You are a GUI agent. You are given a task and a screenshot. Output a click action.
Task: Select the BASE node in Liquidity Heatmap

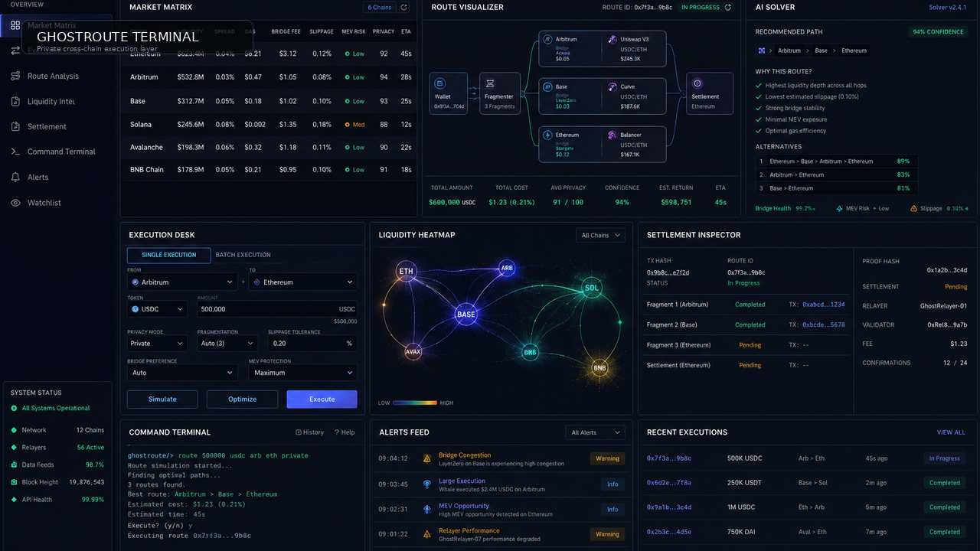pos(465,315)
